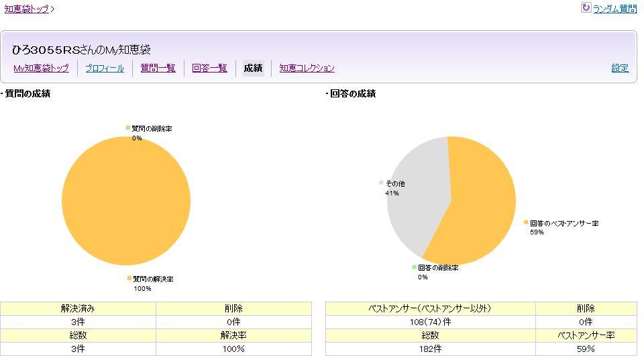Open the 知恵コレクション tab
Screen dimensions: 644x356
307,68
